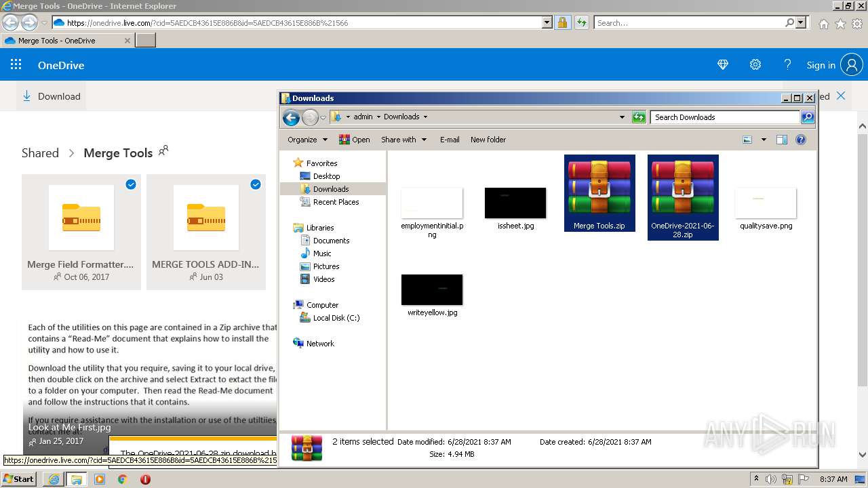The width and height of the screenshot is (868, 488).
Task: Dismiss the OneDrive selection bar with X
Action: [841, 96]
